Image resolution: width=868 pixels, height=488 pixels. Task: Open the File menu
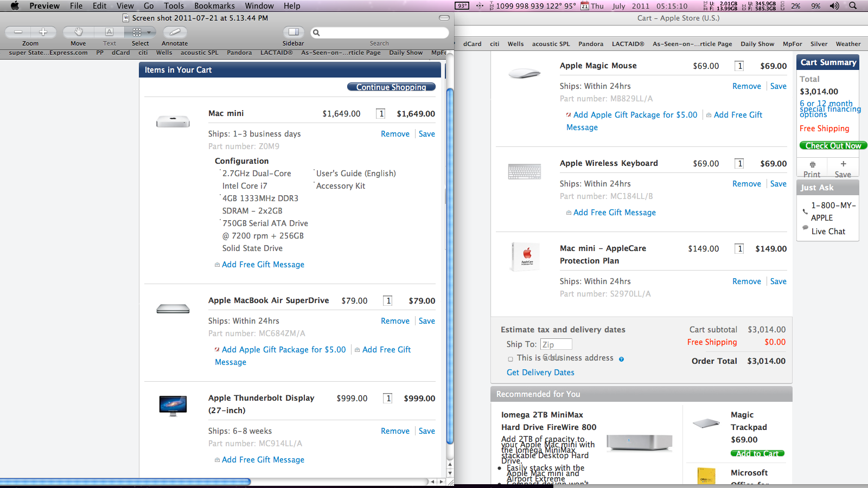76,6
